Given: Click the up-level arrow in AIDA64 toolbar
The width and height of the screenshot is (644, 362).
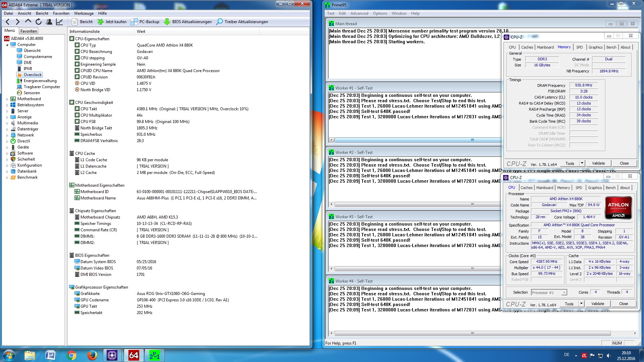Looking at the screenshot, I should coord(28,22).
